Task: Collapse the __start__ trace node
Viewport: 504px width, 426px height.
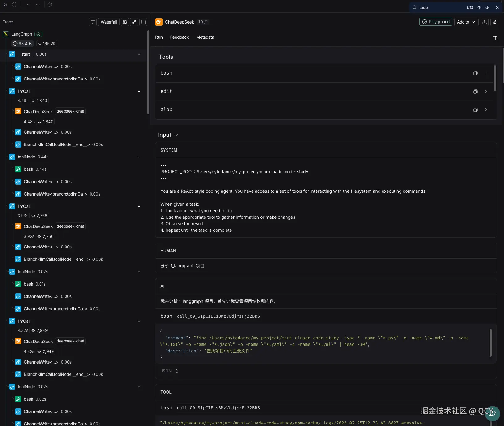Action: coord(139,54)
